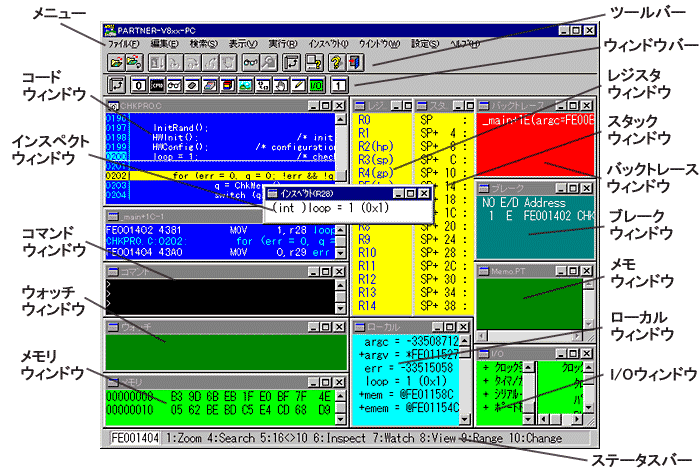Click the green I/O window bar icon

coord(315,85)
